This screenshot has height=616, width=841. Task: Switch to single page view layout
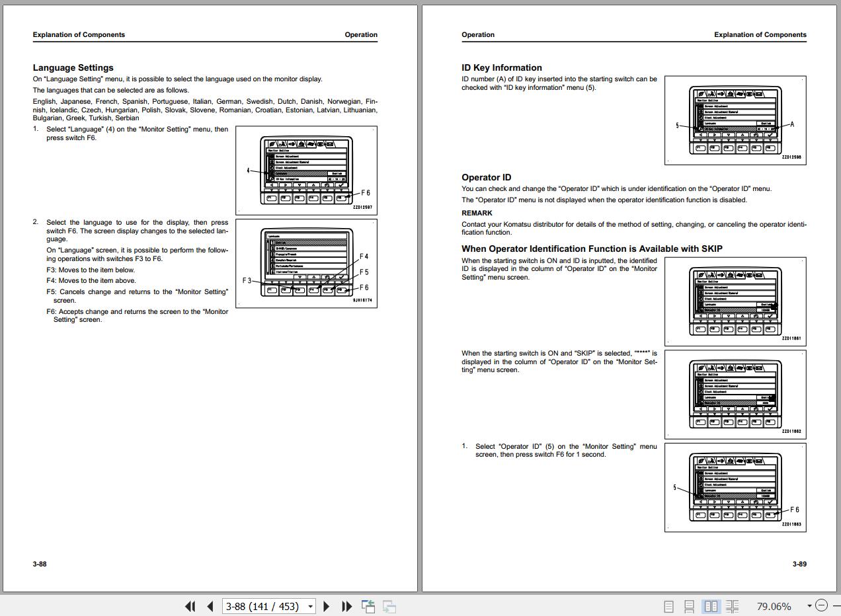(668, 606)
